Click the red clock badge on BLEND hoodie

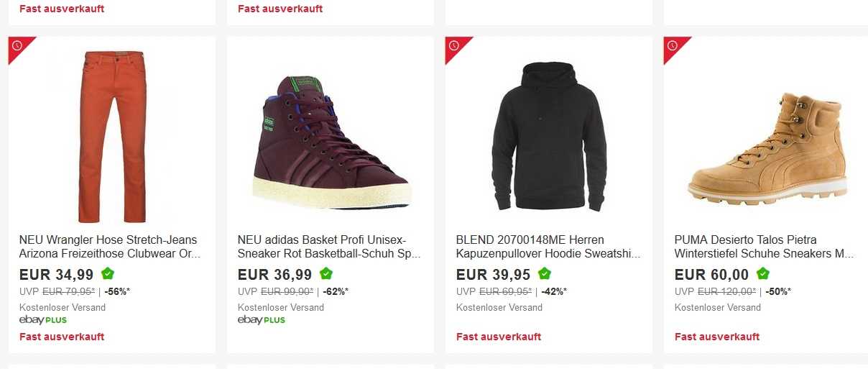coord(454,46)
